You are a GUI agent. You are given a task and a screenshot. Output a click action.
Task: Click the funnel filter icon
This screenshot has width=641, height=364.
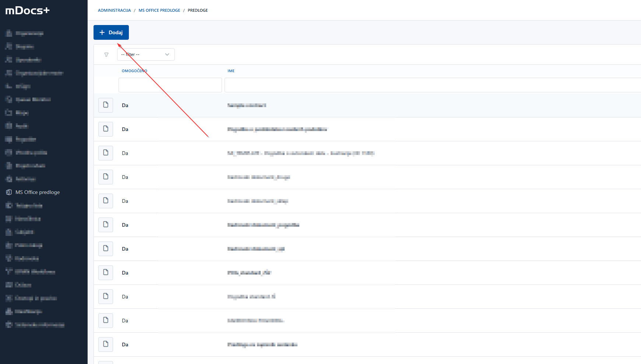pyautogui.click(x=106, y=54)
